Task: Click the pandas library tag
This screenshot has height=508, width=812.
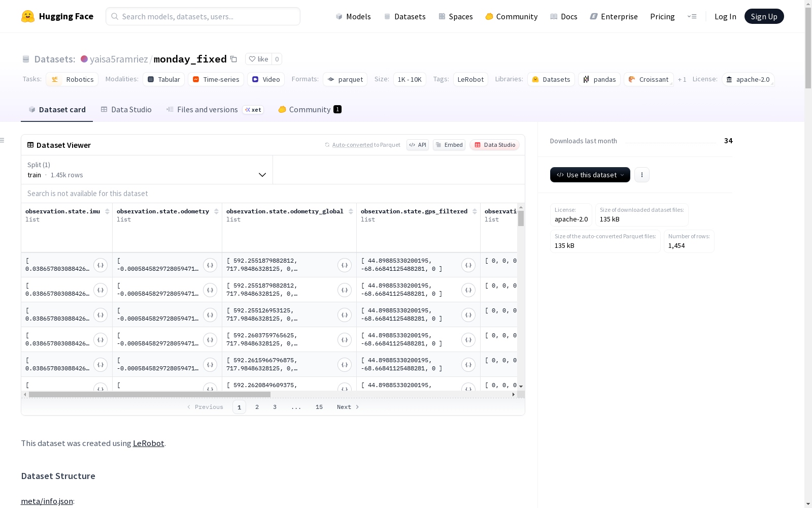Action: (x=599, y=79)
